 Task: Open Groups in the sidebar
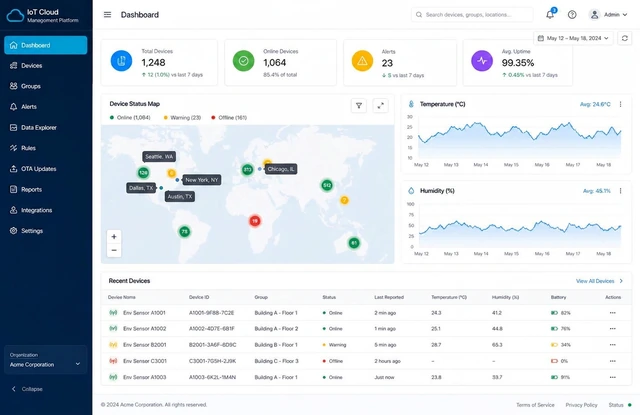[x=45, y=86]
